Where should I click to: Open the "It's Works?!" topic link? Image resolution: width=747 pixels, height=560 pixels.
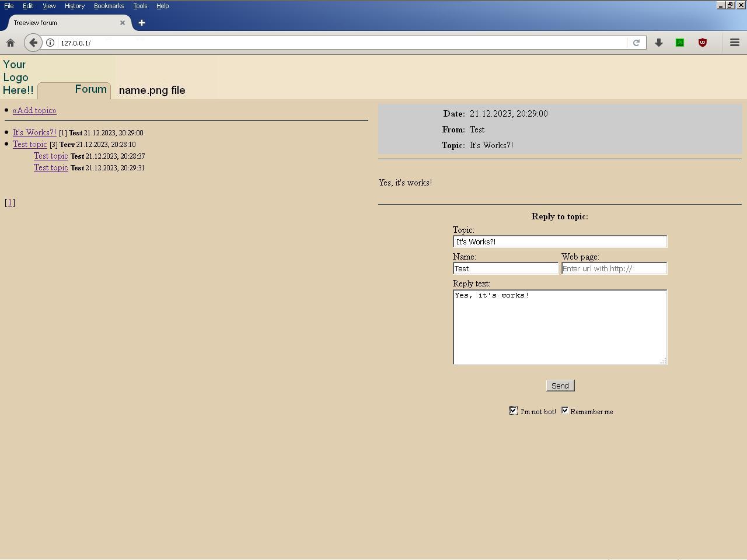[34, 132]
